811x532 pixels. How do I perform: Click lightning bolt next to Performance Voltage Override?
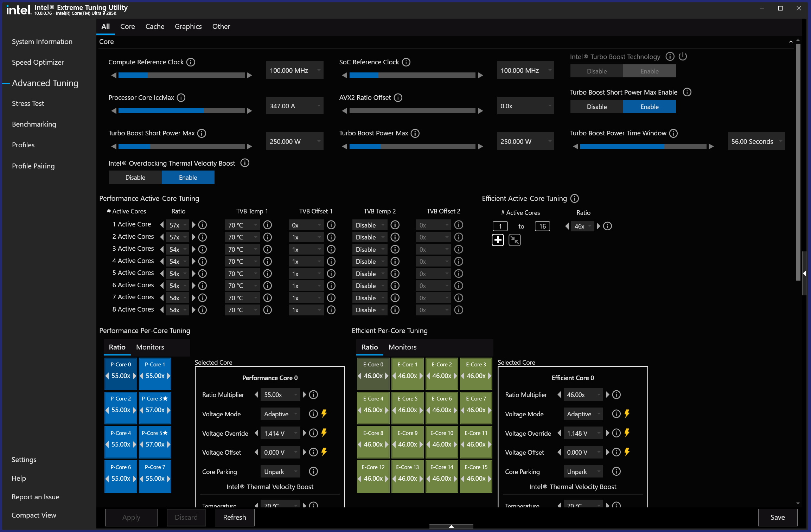pos(324,433)
